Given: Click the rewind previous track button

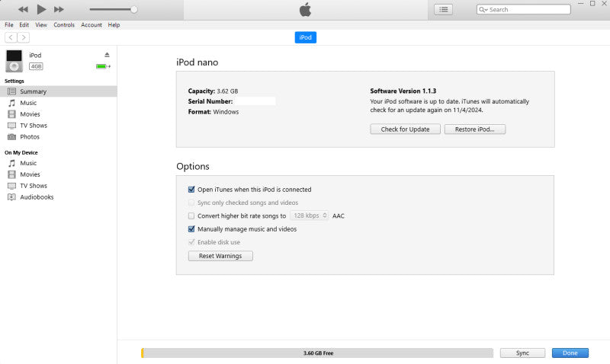Looking at the screenshot, I should [23, 9].
